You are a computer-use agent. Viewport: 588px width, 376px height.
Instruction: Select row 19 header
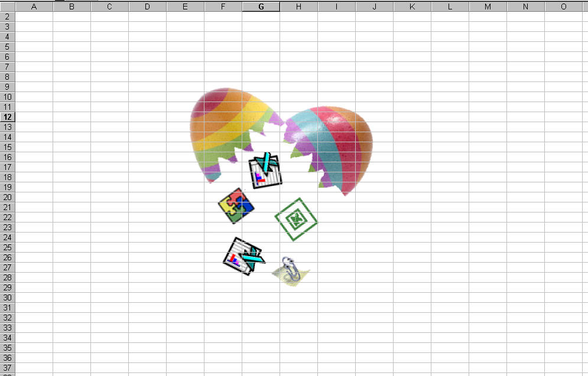click(8, 187)
